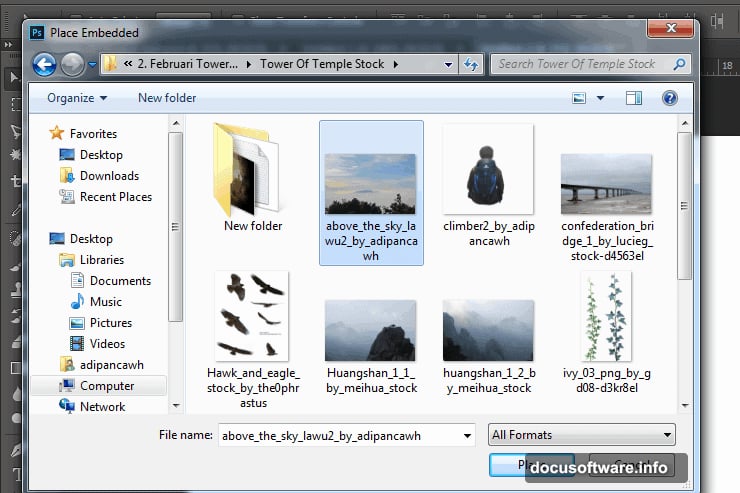Select the New folder item
740x493 pixels.
pyautogui.click(x=253, y=178)
